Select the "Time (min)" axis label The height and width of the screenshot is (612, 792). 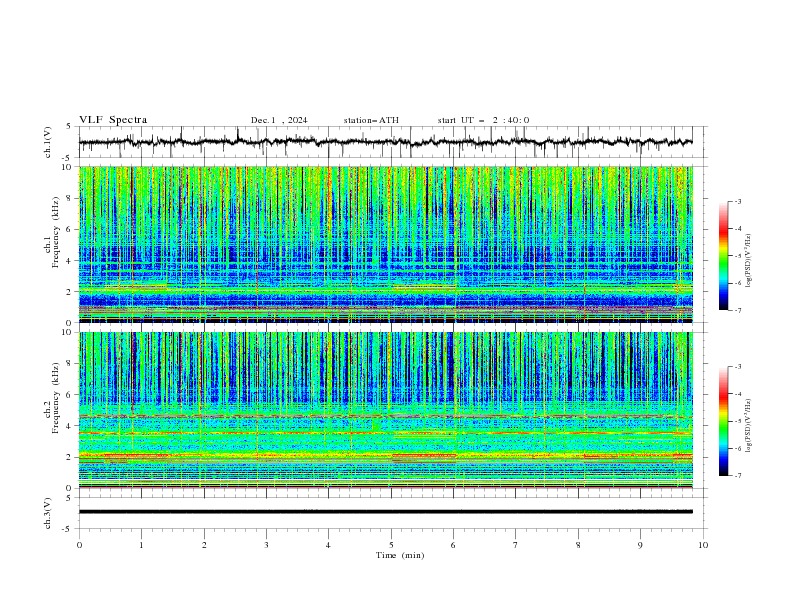(x=400, y=555)
